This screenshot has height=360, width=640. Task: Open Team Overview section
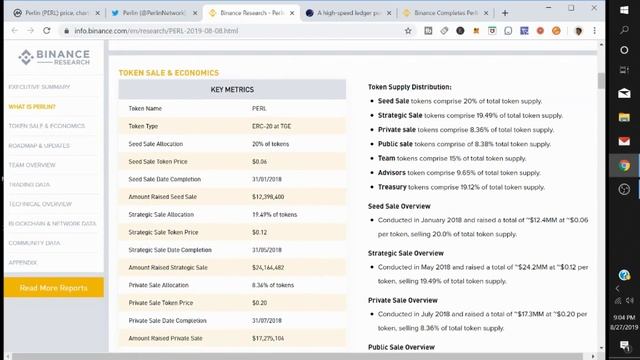(32, 165)
